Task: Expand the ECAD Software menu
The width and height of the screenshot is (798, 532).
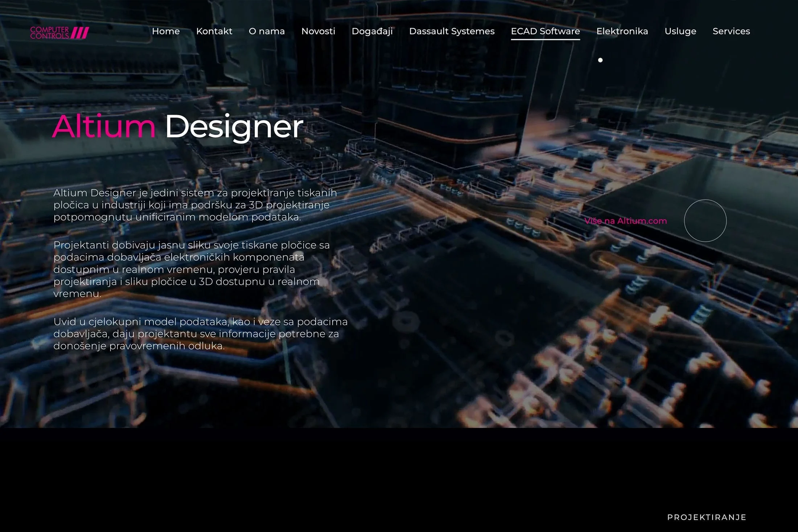Action: click(x=545, y=32)
